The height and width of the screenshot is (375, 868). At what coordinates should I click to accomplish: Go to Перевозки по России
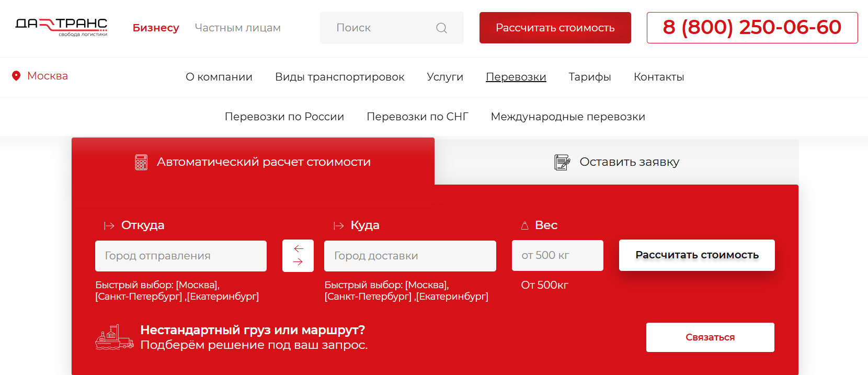tap(284, 117)
